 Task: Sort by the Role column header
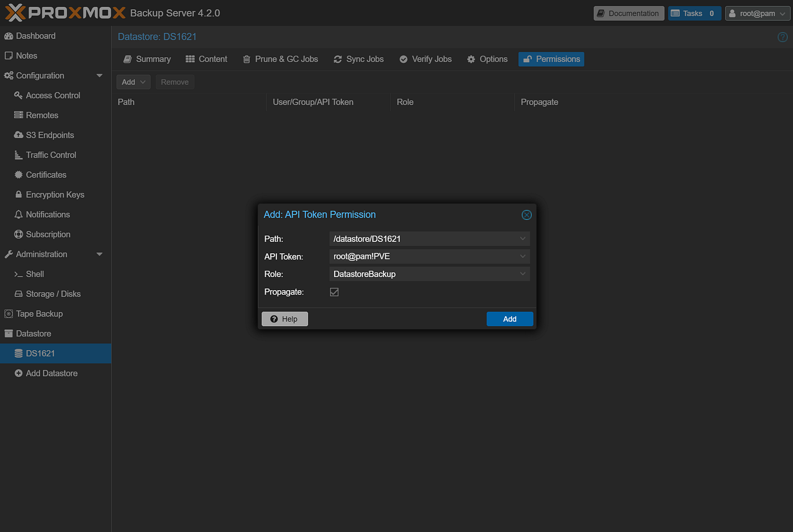click(x=453, y=102)
